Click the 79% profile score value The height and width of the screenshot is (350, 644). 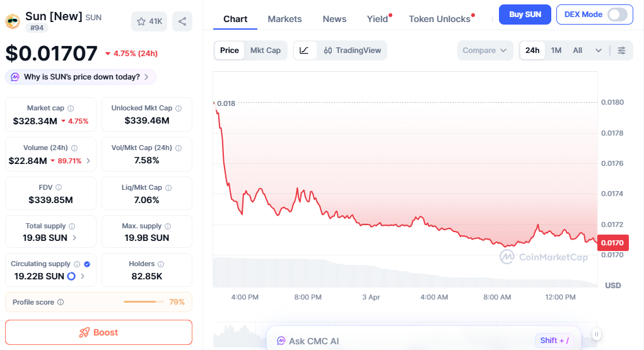177,302
